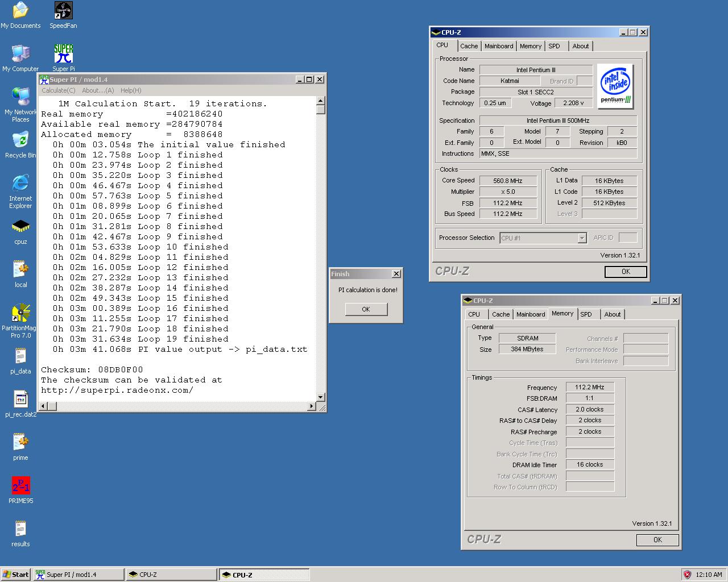
Task: Switch to About tab in top CPU-Z
Action: pos(581,46)
